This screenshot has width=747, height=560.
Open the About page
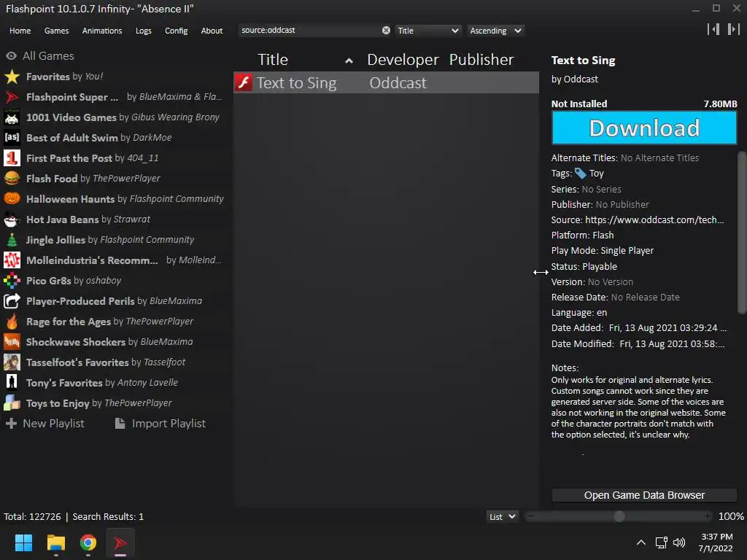coord(212,31)
